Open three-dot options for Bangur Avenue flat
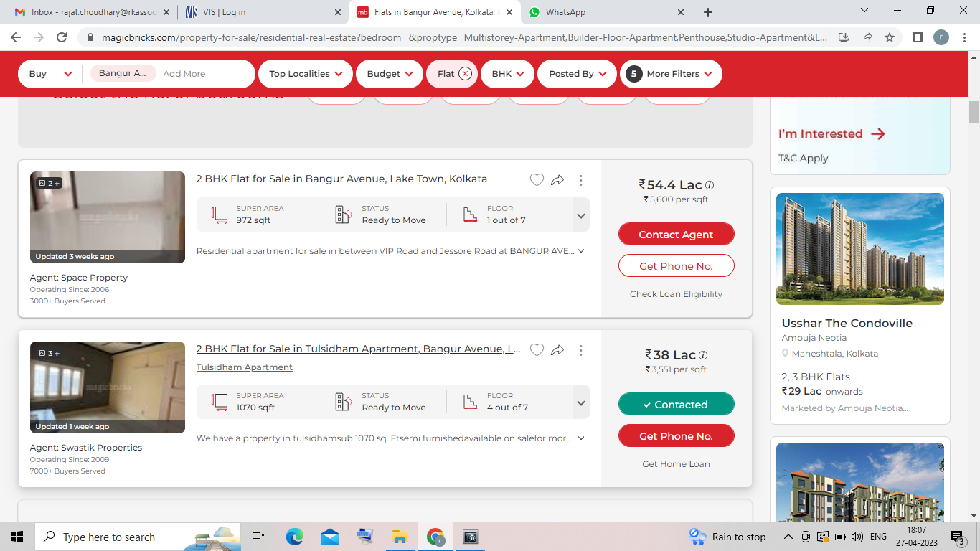Screen dimensions: 980x551 581,180
